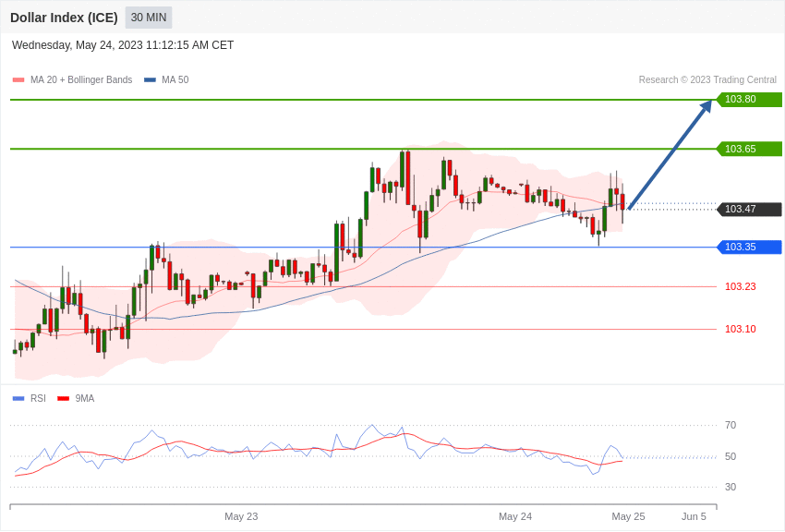Click the RSI 50 axis value
This screenshot has width=785, height=532.
click(x=731, y=456)
